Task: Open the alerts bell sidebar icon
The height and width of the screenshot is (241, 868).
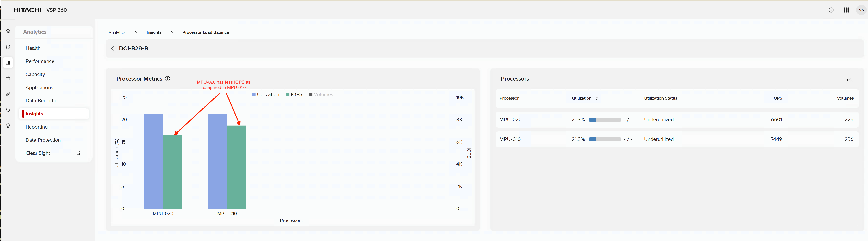Action: pos(8,110)
